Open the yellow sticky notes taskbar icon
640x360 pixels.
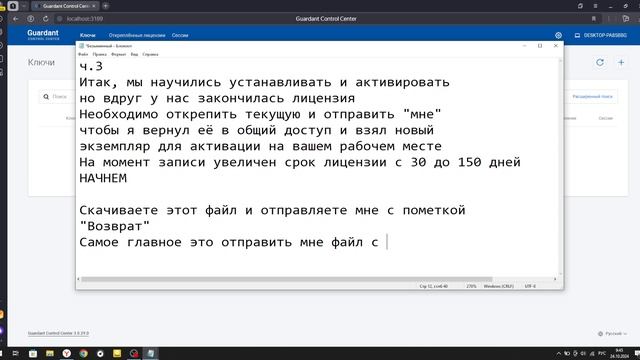click(117, 353)
